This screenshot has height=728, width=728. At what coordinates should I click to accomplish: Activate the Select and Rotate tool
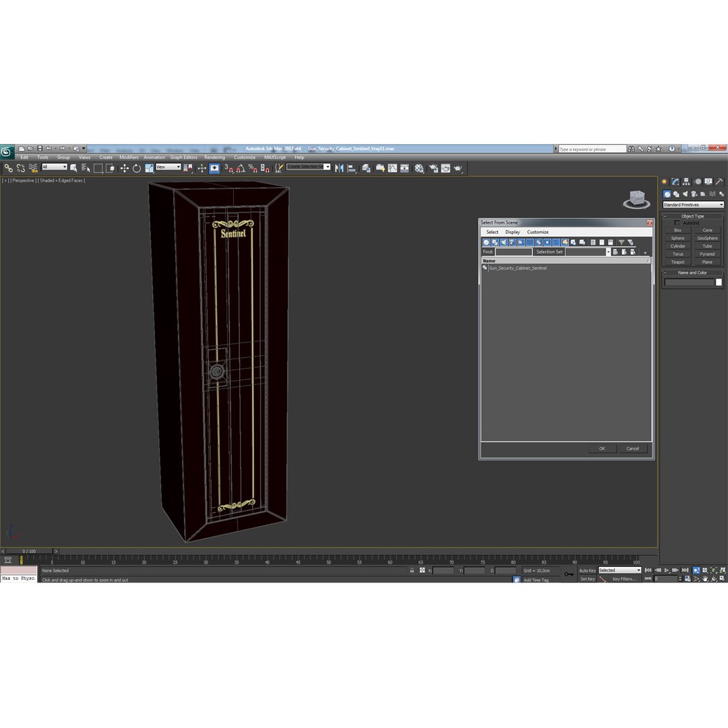point(136,169)
